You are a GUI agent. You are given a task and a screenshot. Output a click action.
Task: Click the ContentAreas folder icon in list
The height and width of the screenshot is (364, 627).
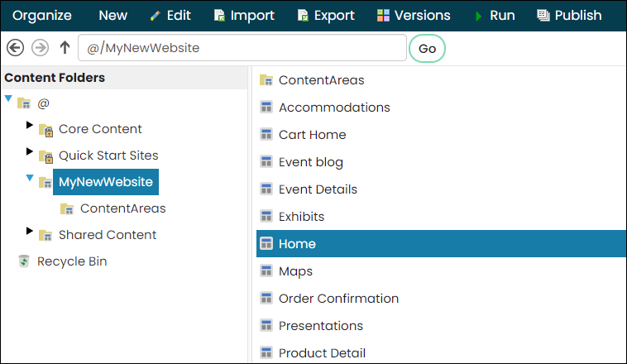point(266,80)
